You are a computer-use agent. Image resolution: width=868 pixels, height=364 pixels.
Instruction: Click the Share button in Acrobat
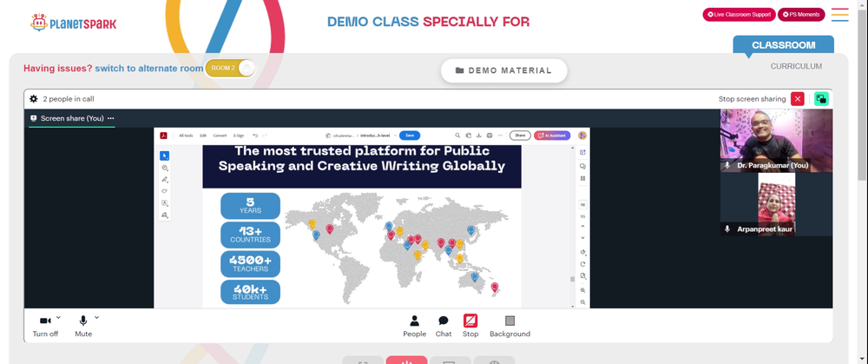(x=520, y=136)
